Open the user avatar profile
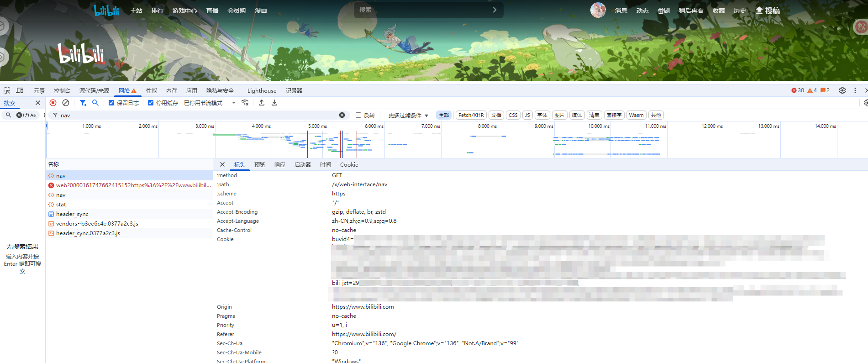The image size is (868, 363). 598,10
